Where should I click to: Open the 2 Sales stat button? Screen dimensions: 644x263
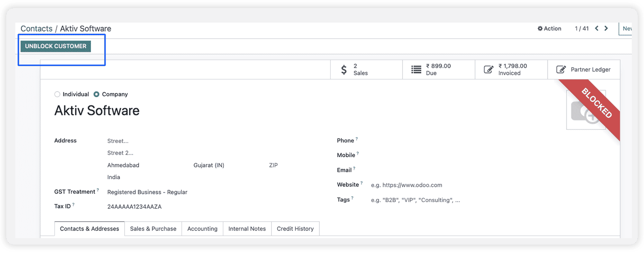(x=367, y=69)
